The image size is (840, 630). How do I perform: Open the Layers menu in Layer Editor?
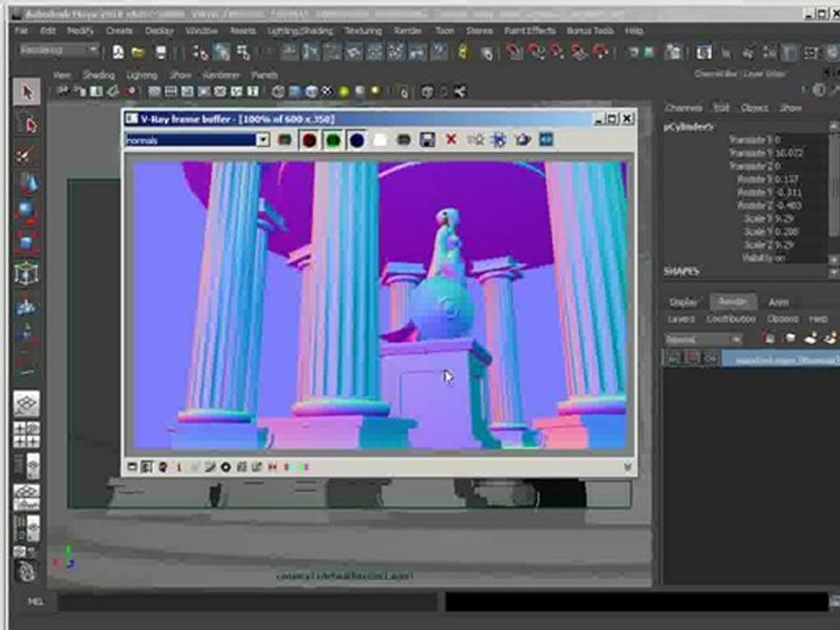tap(681, 319)
